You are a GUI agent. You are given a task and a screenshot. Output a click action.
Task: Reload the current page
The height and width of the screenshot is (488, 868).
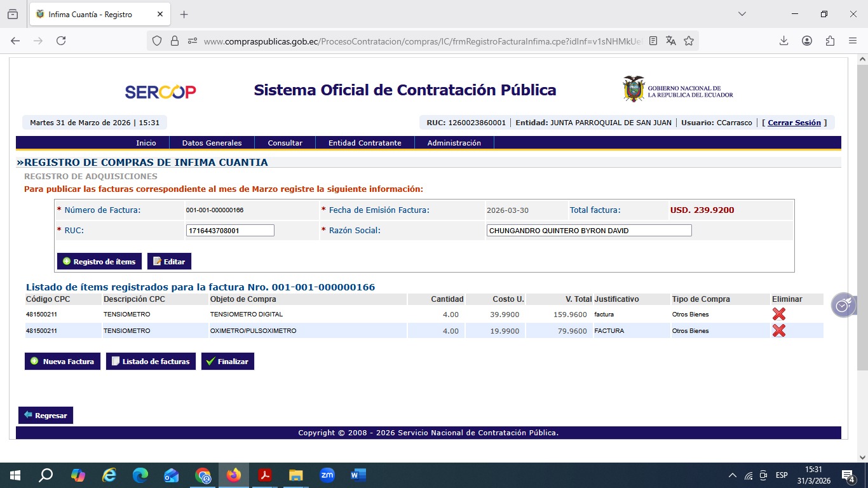coord(61,41)
